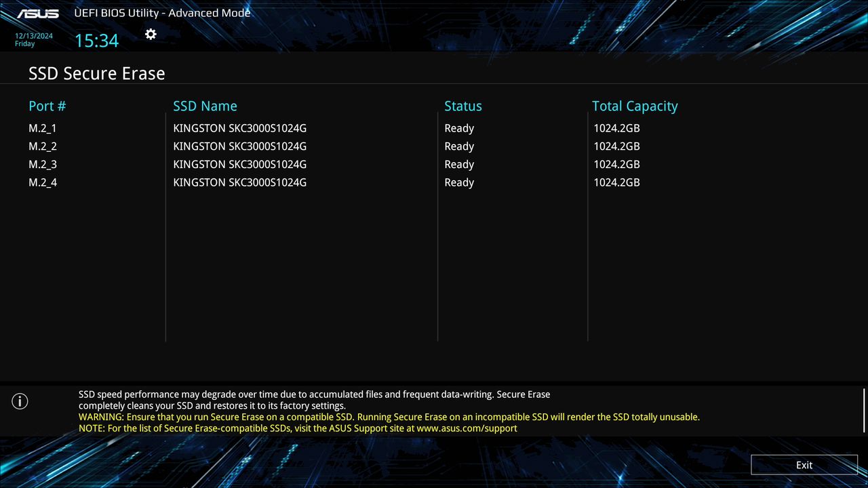Click the ASUS logo
Viewport: 868px width, 488px height.
(x=38, y=14)
